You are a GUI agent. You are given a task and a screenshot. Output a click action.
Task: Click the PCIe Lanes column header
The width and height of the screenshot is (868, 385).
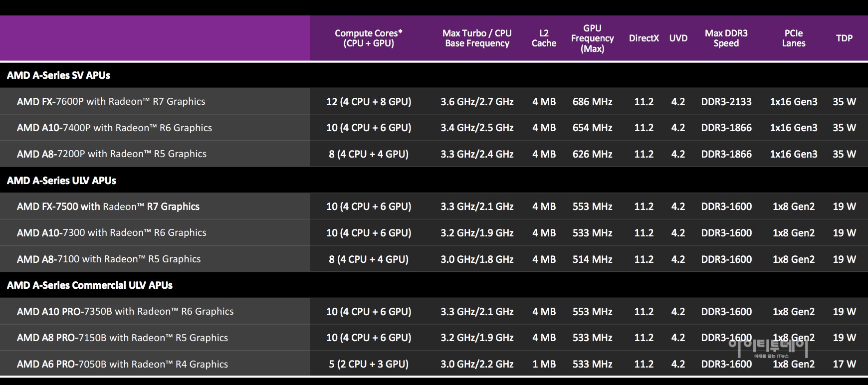point(793,38)
